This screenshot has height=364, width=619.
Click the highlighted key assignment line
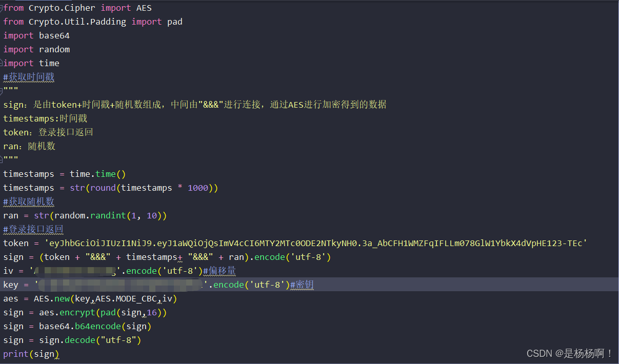[x=154, y=285]
